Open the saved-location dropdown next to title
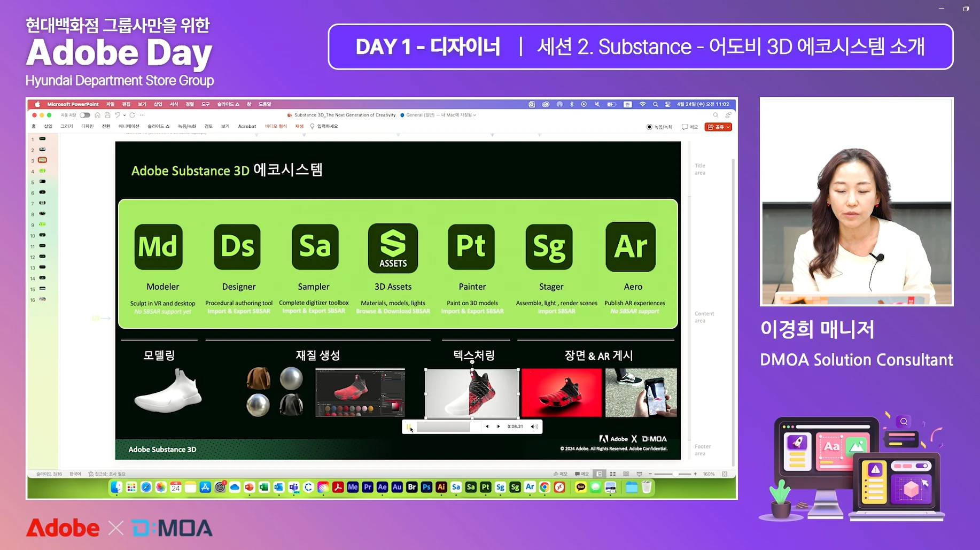 (x=475, y=115)
